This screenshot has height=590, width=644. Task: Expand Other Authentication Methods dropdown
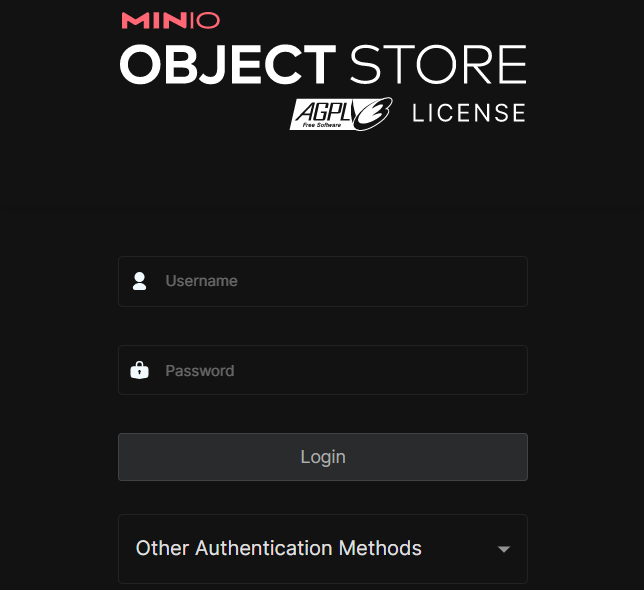pyautogui.click(x=323, y=549)
